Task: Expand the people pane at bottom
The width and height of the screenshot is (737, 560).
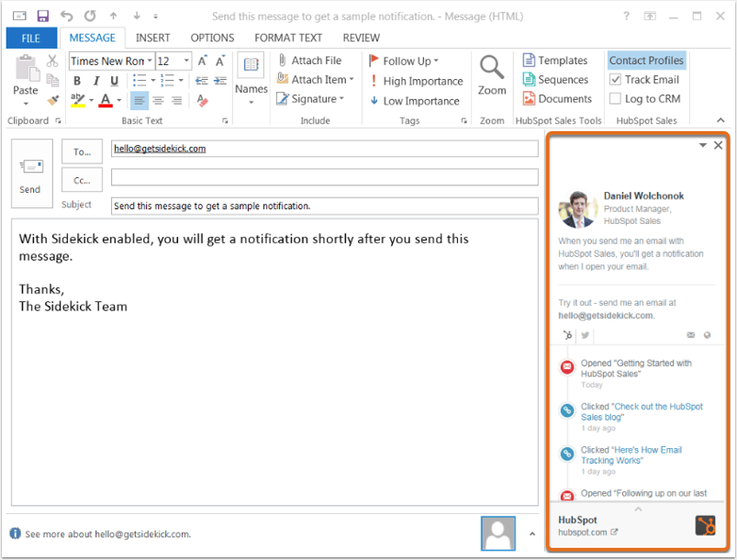Action: pos(532,534)
